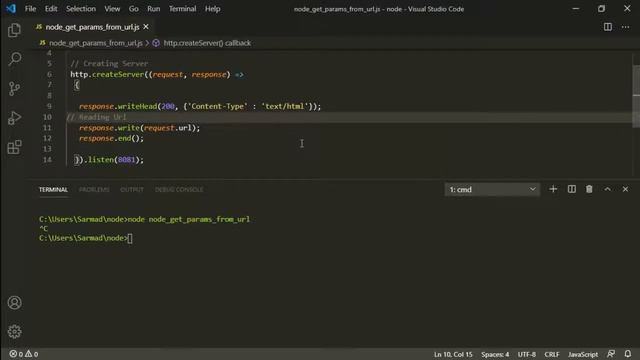Open the Edit menu
The image size is (640, 360).
click(51, 9)
